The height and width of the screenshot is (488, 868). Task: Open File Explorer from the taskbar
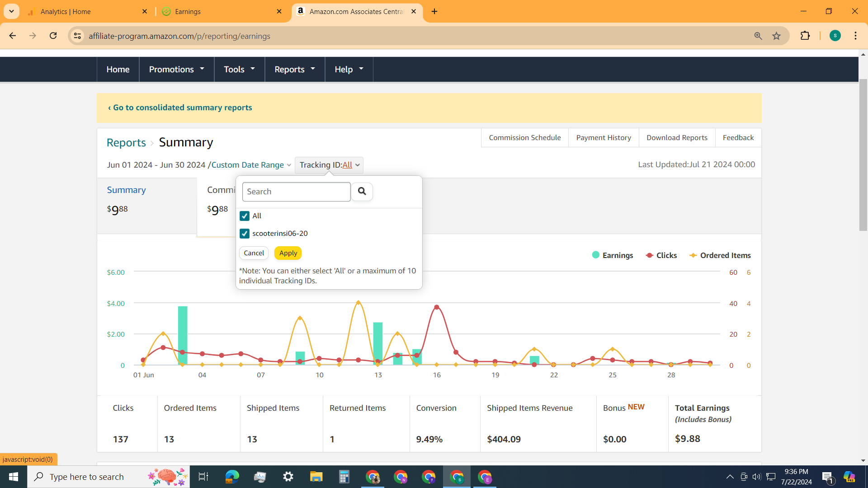coord(316,477)
